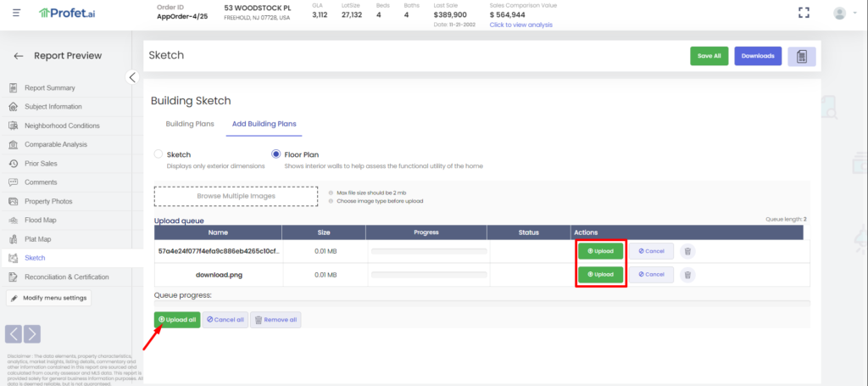Click the report document icon beside Downloads
Viewport: 868px width, 386px height.
(x=801, y=56)
